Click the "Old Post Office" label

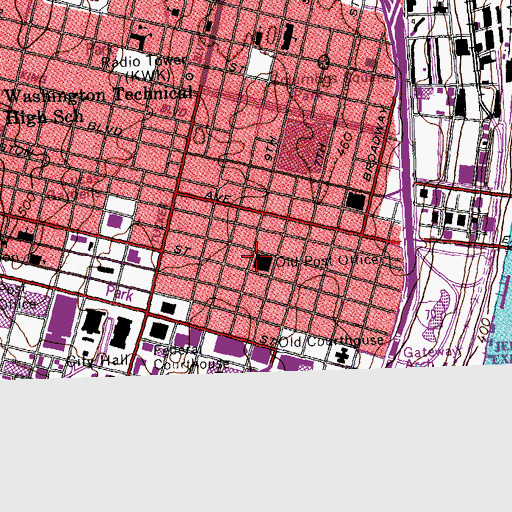[x=327, y=261]
